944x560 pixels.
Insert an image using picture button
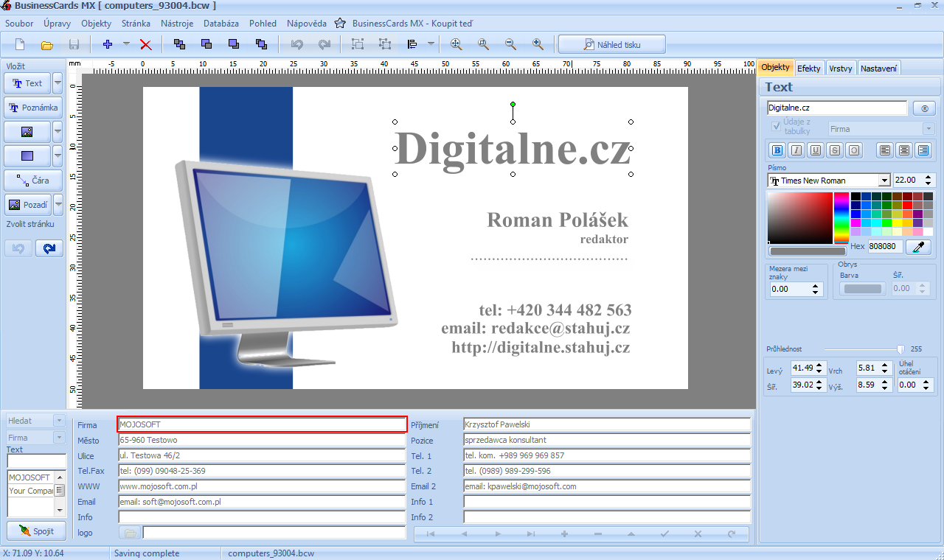coord(27,132)
